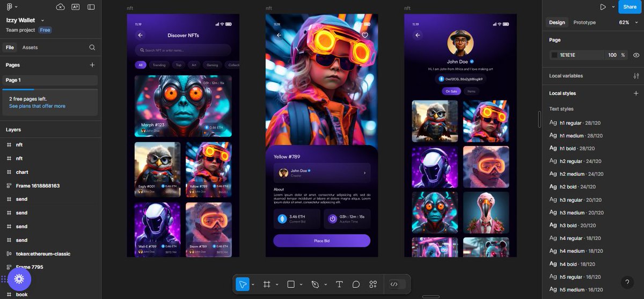The image size is (644, 299).
Task: Add a new page with plus icon
Action: pyautogui.click(x=92, y=65)
